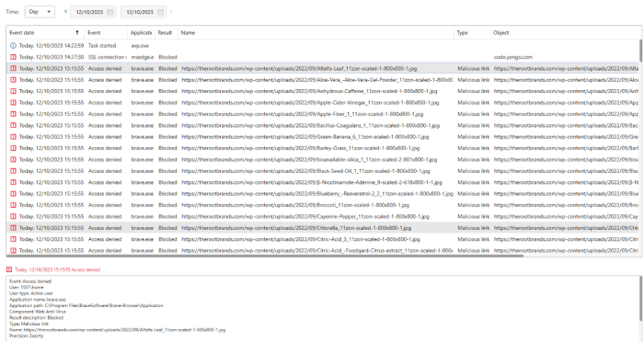Click Blocked result in SSL connection row
Viewport: 644px width, 342px height.
(x=167, y=57)
